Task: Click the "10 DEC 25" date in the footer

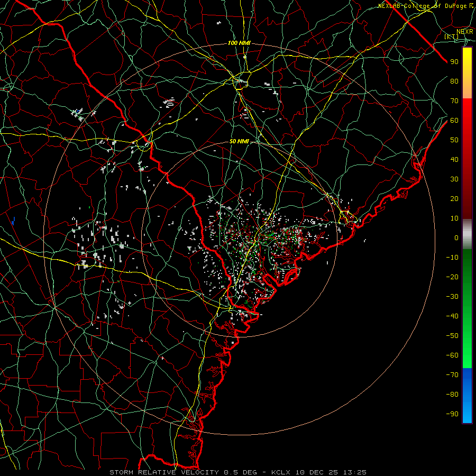Action: [x=317, y=472]
